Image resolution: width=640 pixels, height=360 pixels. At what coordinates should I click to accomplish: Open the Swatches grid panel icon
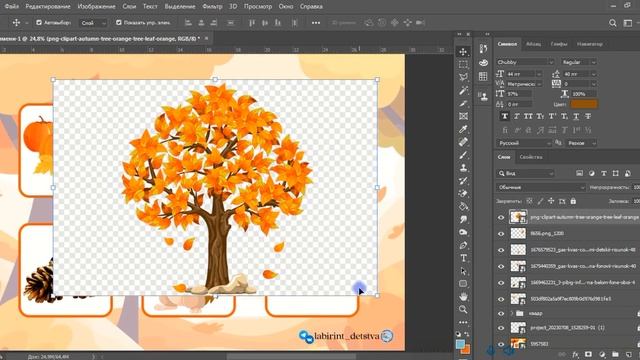point(483,76)
